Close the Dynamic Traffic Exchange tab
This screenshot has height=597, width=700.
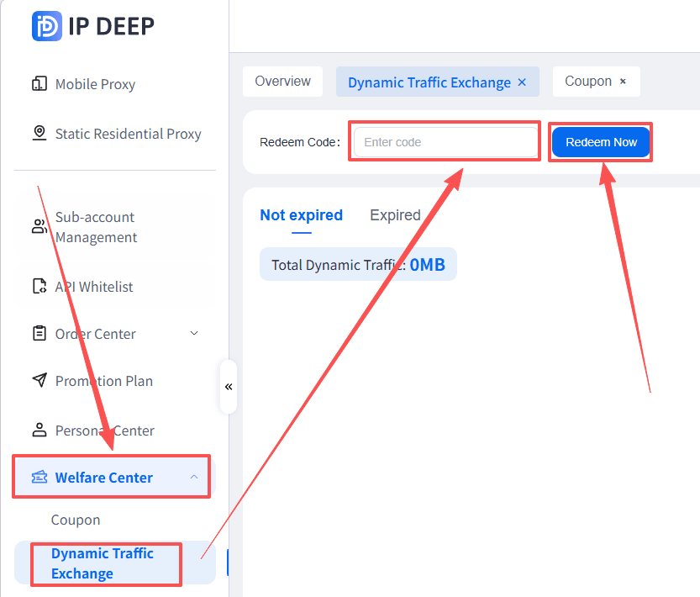pos(522,82)
